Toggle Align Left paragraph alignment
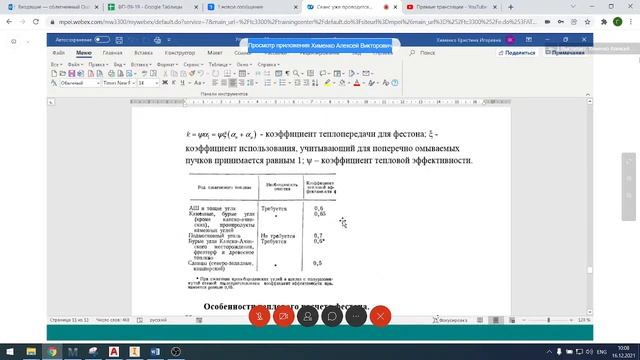 (x=215, y=83)
